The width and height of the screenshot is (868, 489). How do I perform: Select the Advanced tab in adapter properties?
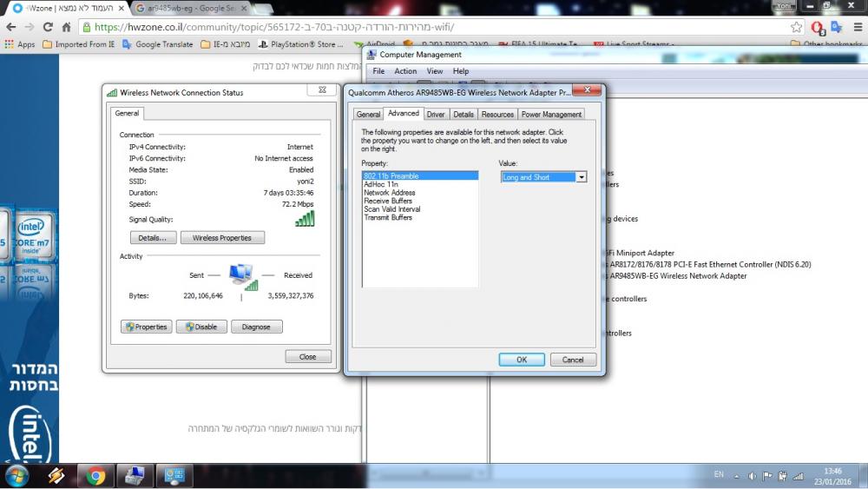[x=404, y=113]
